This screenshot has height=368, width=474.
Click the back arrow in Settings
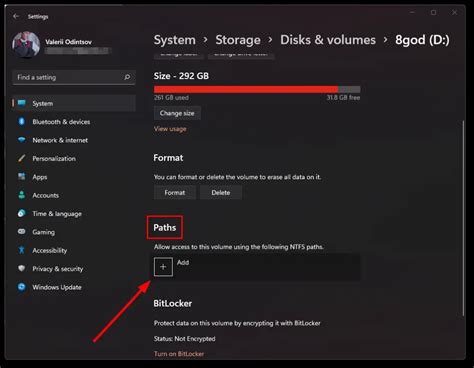tap(16, 16)
